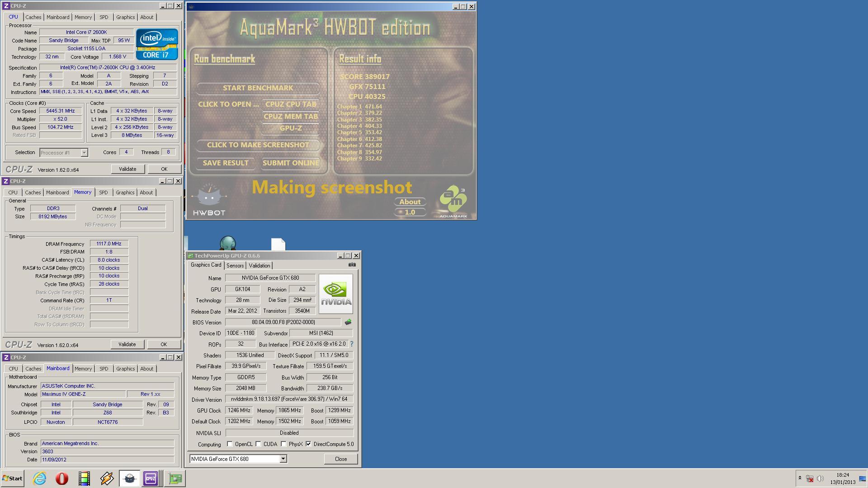Image resolution: width=868 pixels, height=488 pixels.
Task: Click CPUZ MEM TAB button
Action: (291, 117)
